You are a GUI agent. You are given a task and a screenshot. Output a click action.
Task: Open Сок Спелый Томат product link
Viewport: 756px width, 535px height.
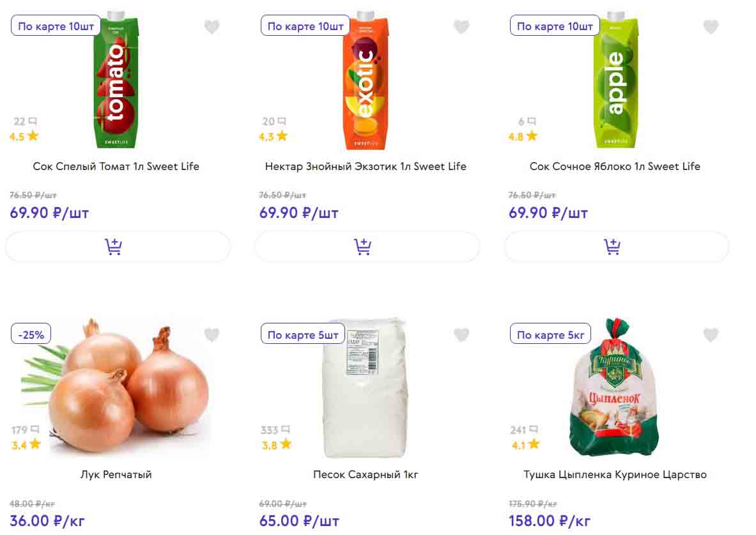pos(116,167)
